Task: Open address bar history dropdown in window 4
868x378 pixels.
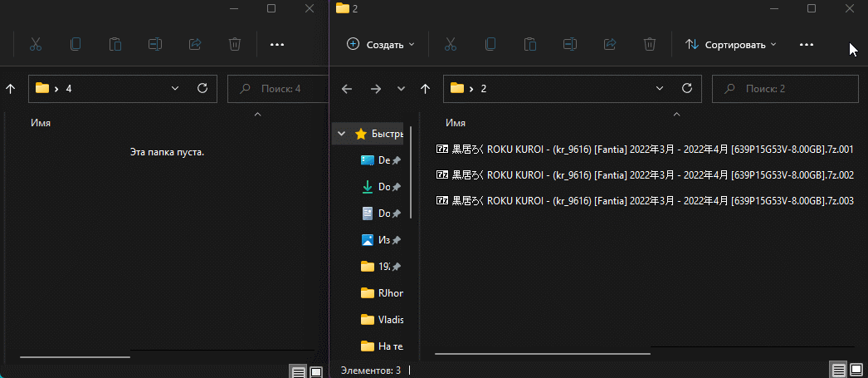Action: 175,88
